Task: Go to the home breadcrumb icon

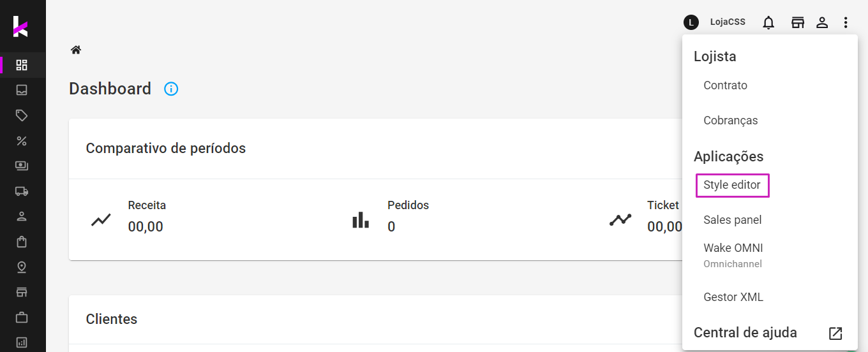Action: coord(76,50)
